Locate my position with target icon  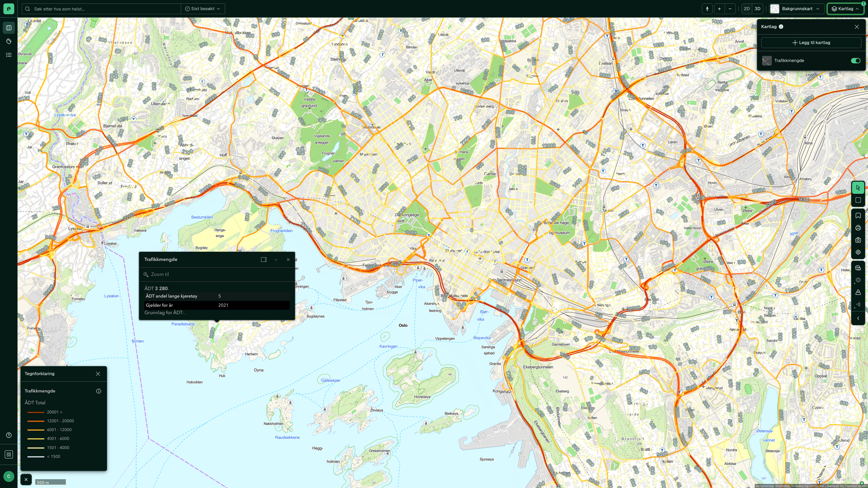pos(858,252)
